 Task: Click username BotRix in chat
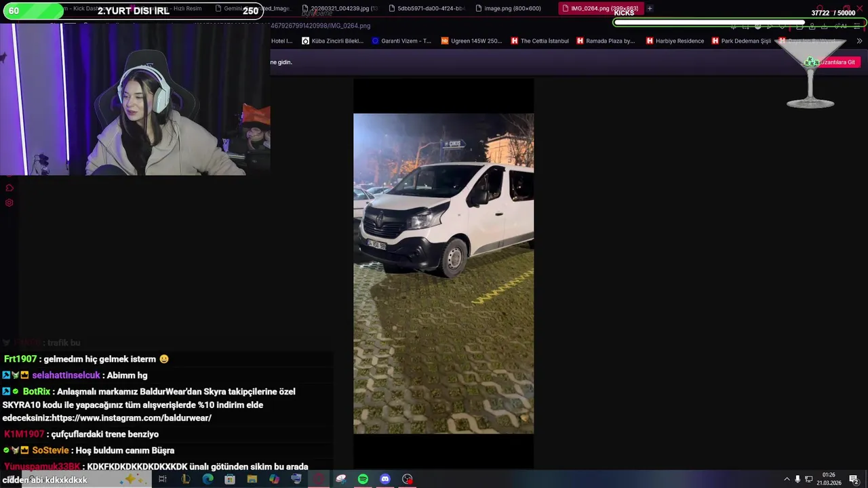point(37,392)
